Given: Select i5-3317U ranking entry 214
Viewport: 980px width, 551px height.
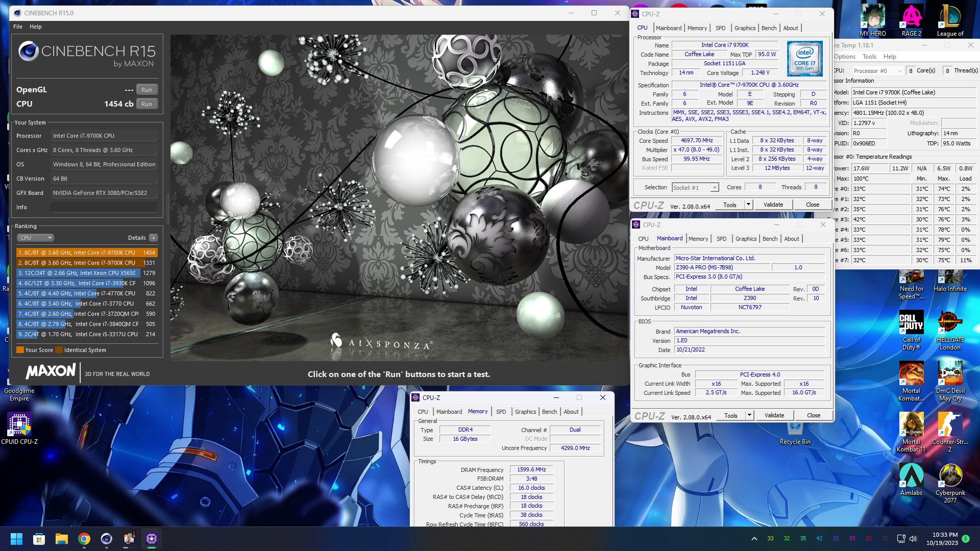Looking at the screenshot, I should click(x=87, y=334).
